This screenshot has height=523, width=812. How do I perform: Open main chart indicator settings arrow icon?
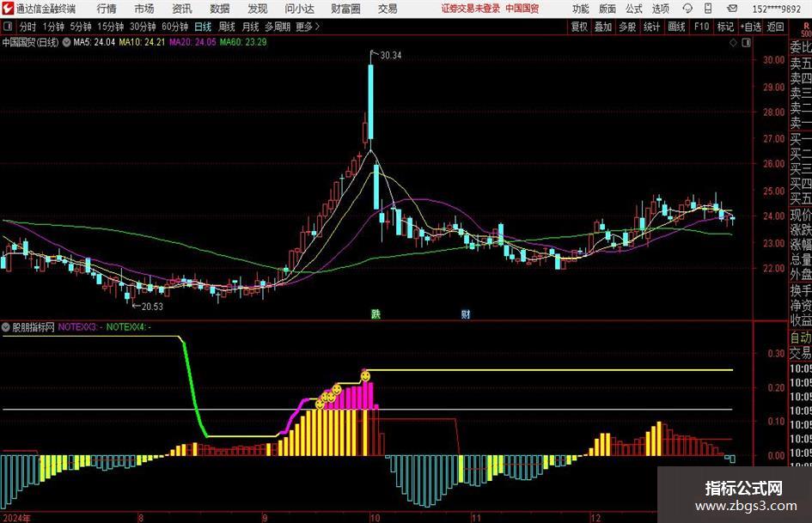(66, 42)
